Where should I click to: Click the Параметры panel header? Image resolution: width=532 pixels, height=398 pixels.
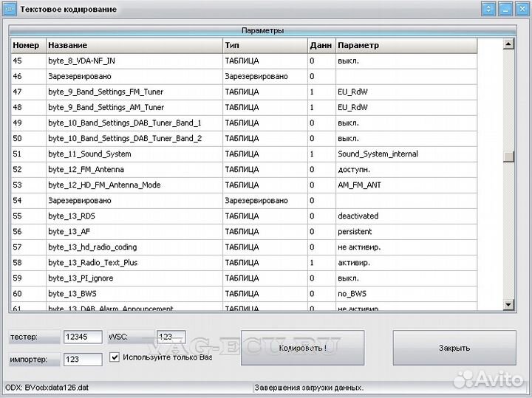262,30
